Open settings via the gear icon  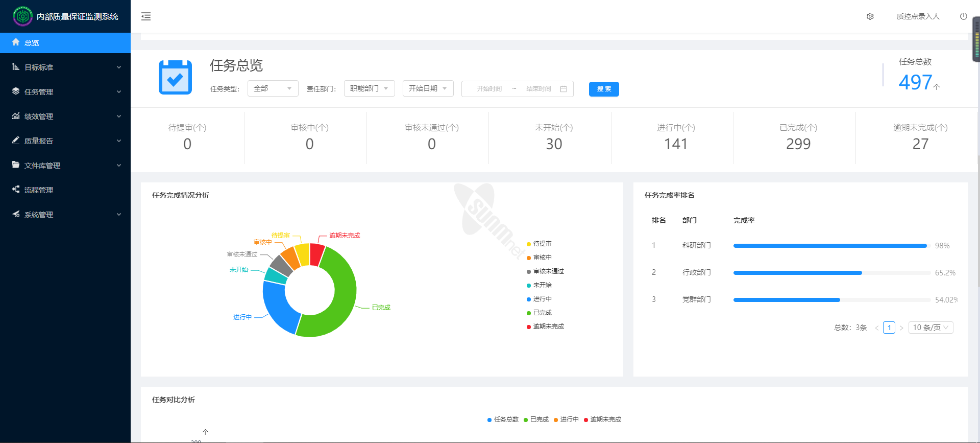click(x=870, y=16)
